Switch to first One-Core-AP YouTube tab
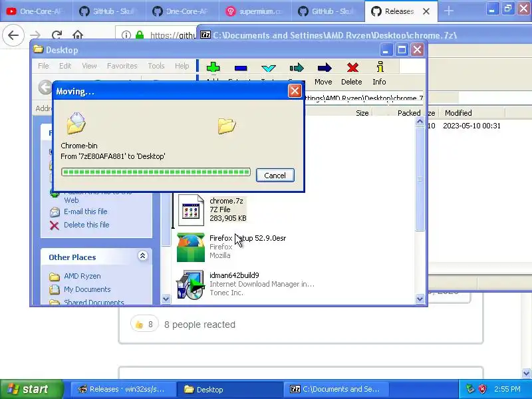 pyautogui.click(x=35, y=11)
